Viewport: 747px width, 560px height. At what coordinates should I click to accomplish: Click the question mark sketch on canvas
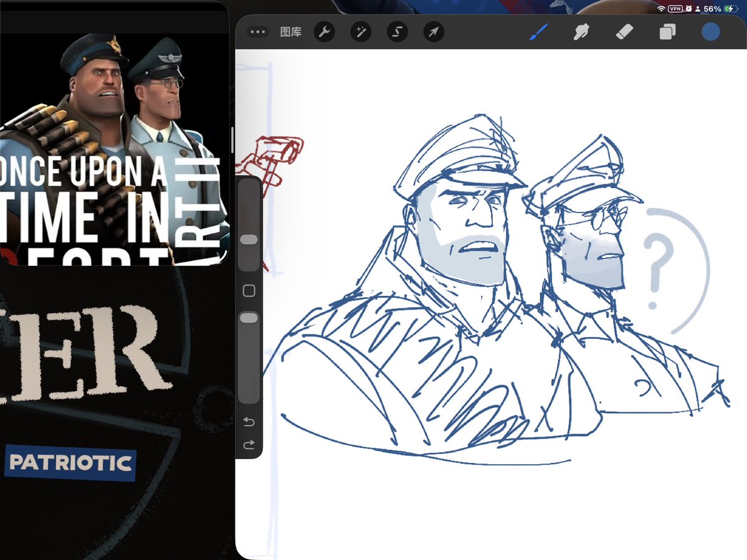coord(658,271)
